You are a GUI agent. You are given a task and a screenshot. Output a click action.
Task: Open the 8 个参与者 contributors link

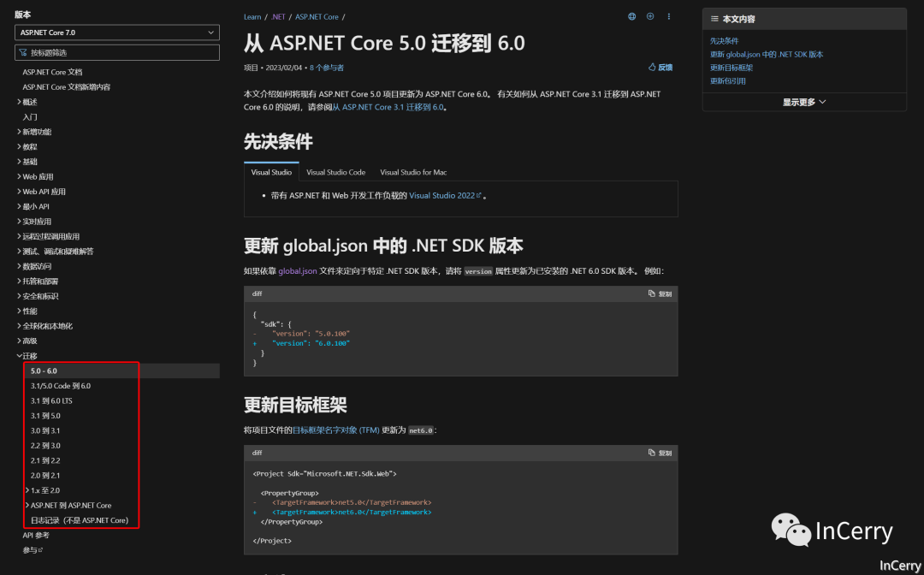point(327,68)
